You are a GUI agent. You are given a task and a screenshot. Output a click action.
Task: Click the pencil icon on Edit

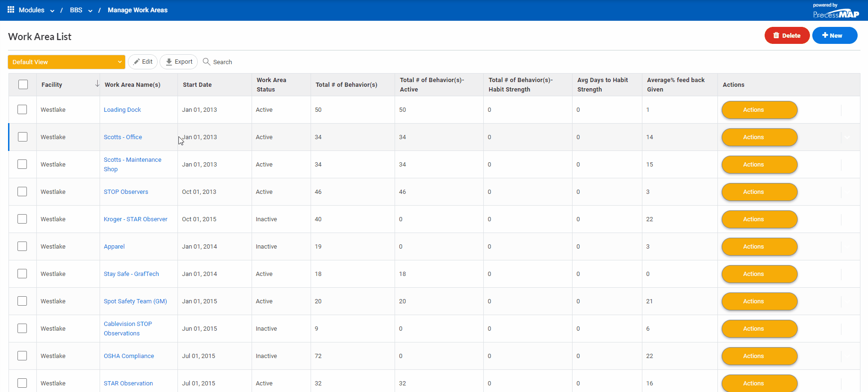pos(136,62)
